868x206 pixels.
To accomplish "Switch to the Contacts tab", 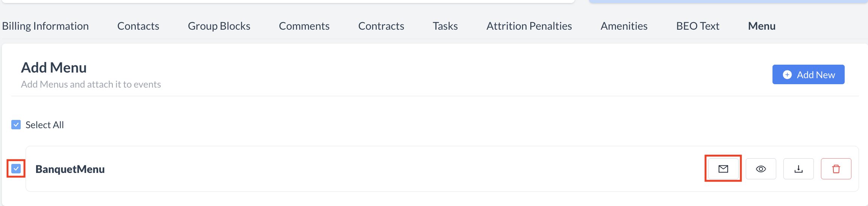I will click(138, 26).
